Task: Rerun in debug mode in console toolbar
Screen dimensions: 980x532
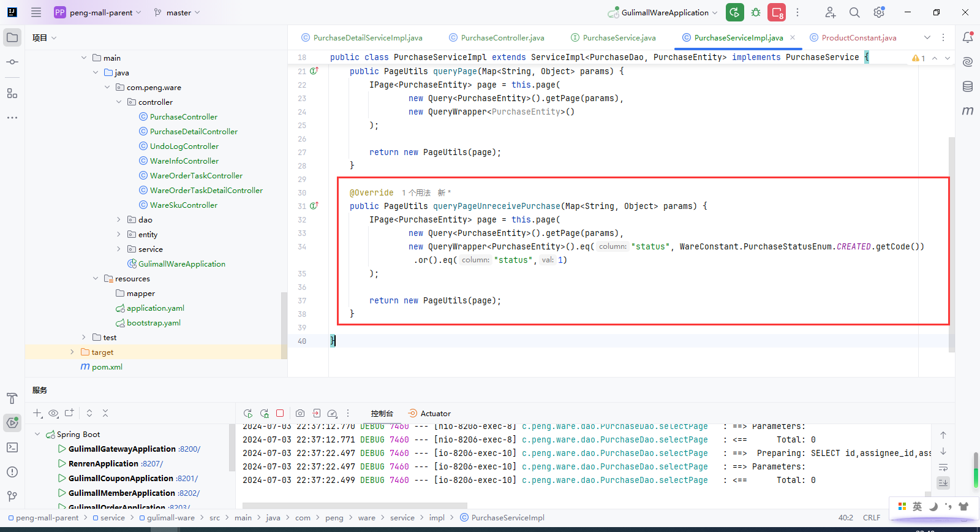Action: click(x=265, y=414)
